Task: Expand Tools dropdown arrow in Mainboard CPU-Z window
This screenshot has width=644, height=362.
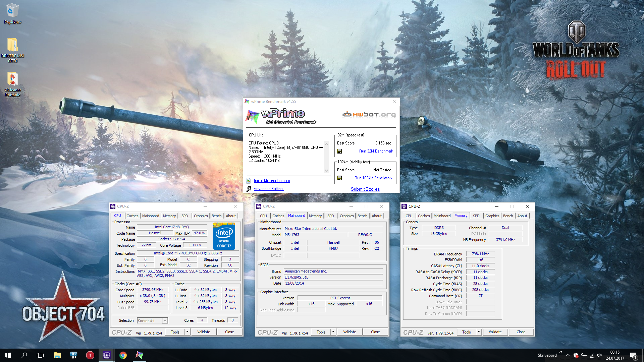Action: (x=333, y=332)
